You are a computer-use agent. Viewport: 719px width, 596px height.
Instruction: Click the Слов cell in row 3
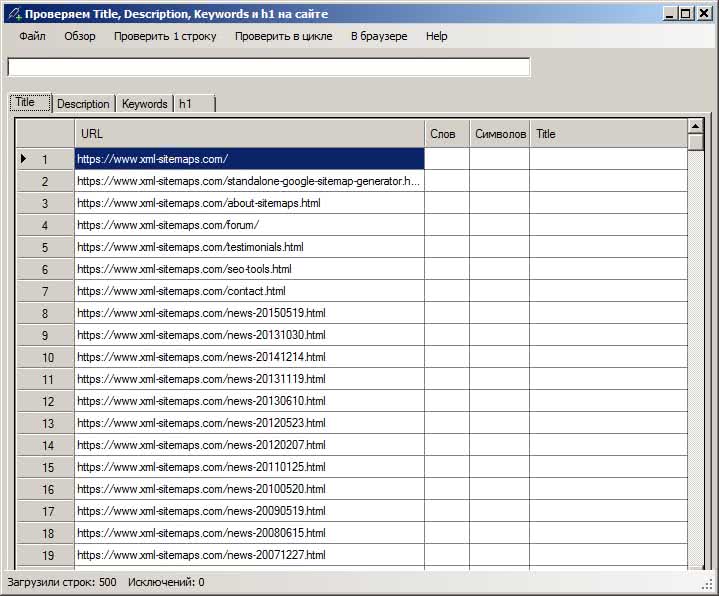447,203
